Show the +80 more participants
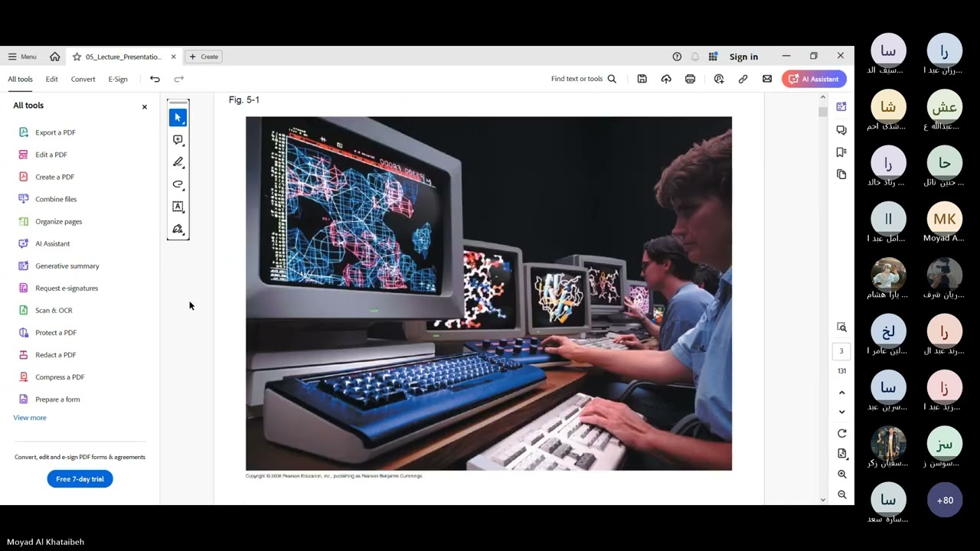The height and width of the screenshot is (551, 980). pyautogui.click(x=945, y=500)
